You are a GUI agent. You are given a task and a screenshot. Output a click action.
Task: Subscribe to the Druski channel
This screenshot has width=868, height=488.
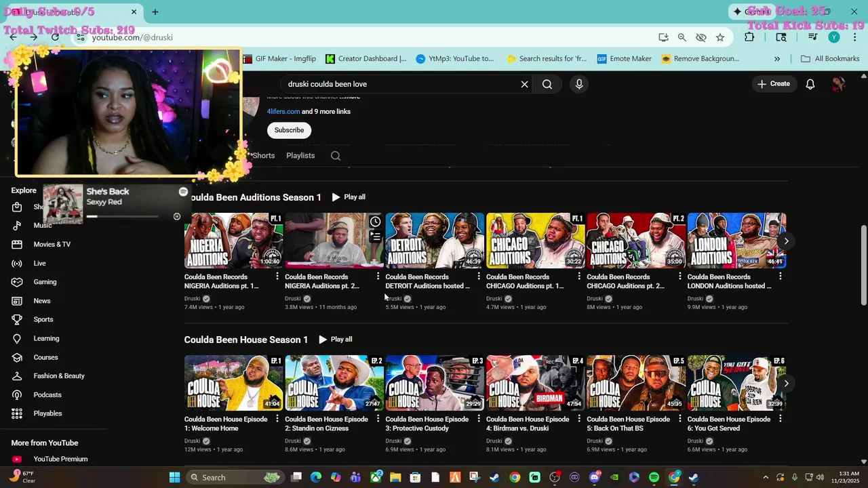pos(289,130)
